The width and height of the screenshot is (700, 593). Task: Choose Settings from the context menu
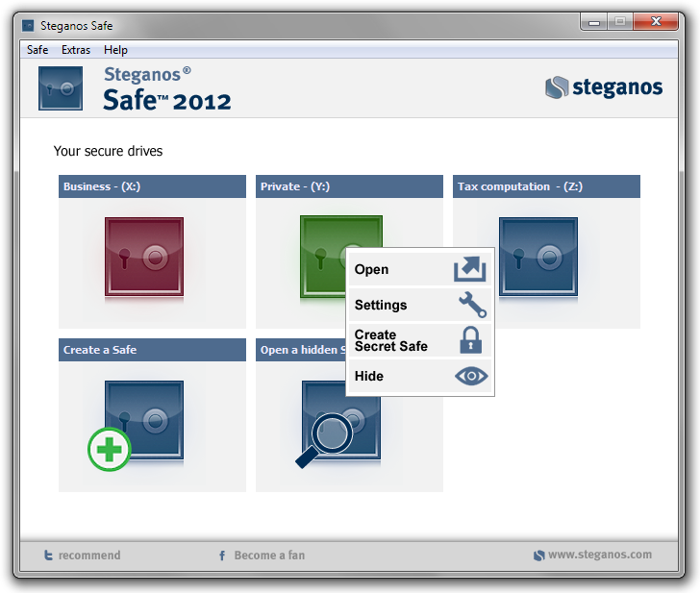click(x=419, y=305)
